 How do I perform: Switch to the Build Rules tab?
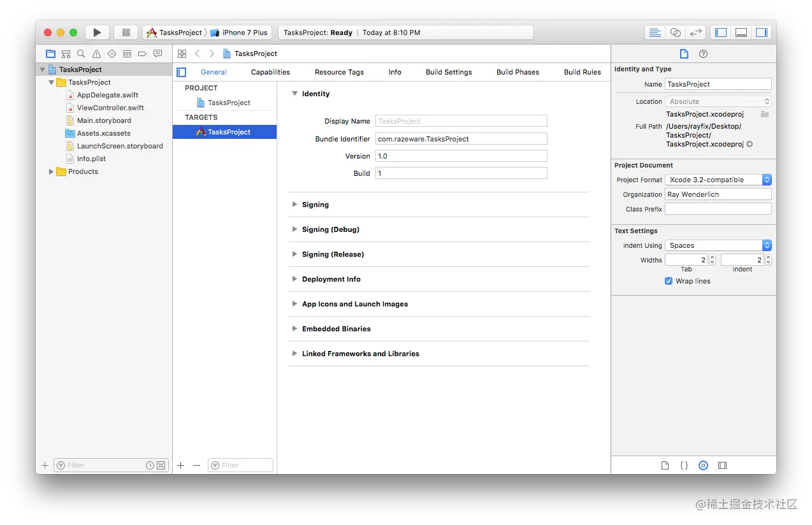pyautogui.click(x=583, y=72)
